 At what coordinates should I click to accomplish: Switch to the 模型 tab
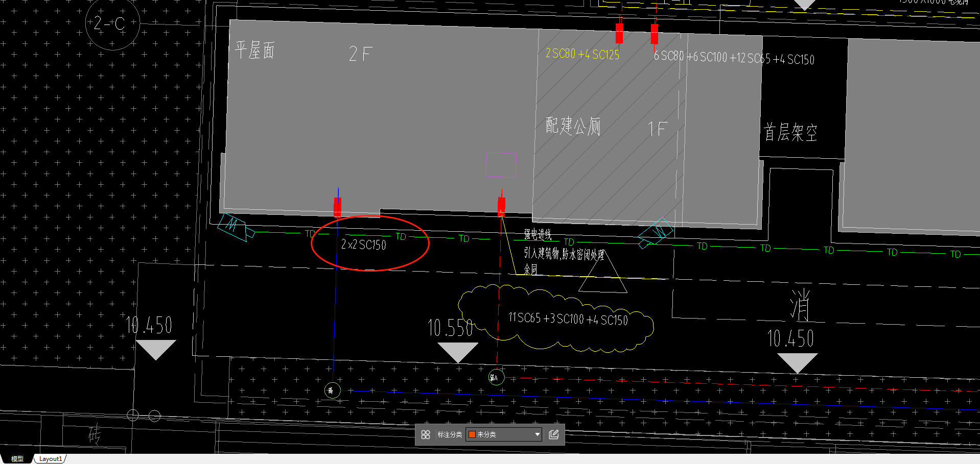[17, 458]
